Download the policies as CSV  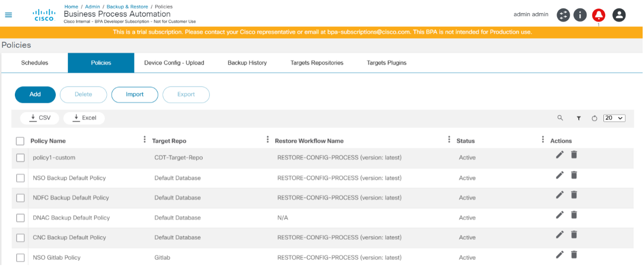(x=40, y=118)
